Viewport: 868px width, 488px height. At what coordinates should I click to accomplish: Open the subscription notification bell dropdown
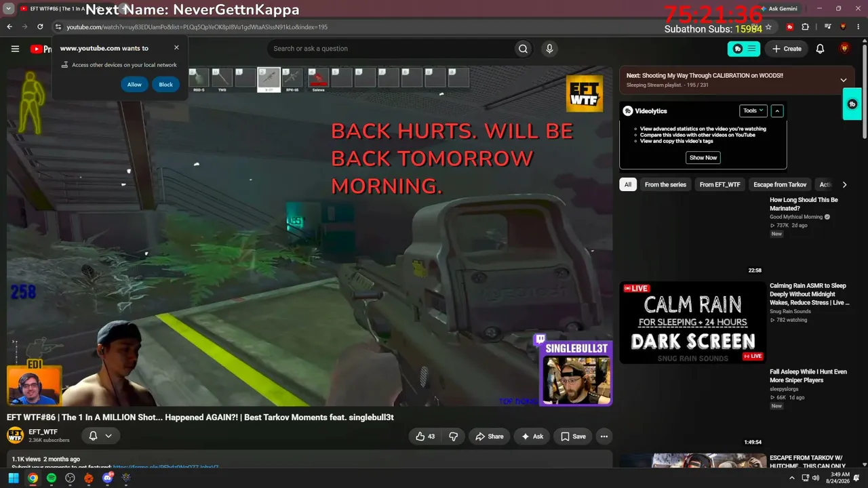point(100,436)
